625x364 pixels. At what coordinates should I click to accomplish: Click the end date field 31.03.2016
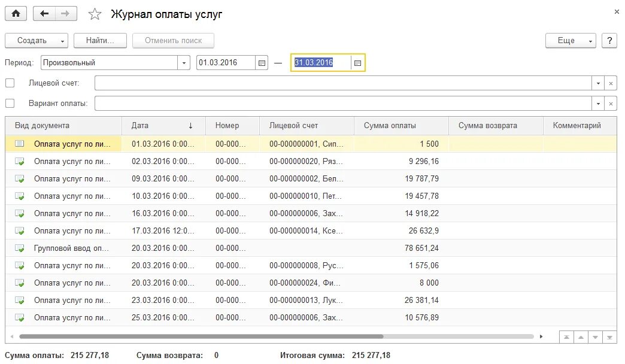tap(321, 63)
